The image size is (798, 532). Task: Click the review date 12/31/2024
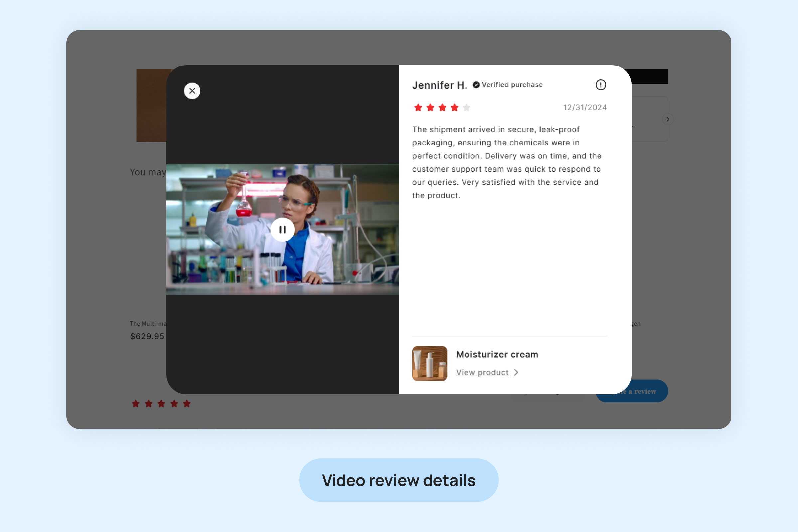(585, 107)
